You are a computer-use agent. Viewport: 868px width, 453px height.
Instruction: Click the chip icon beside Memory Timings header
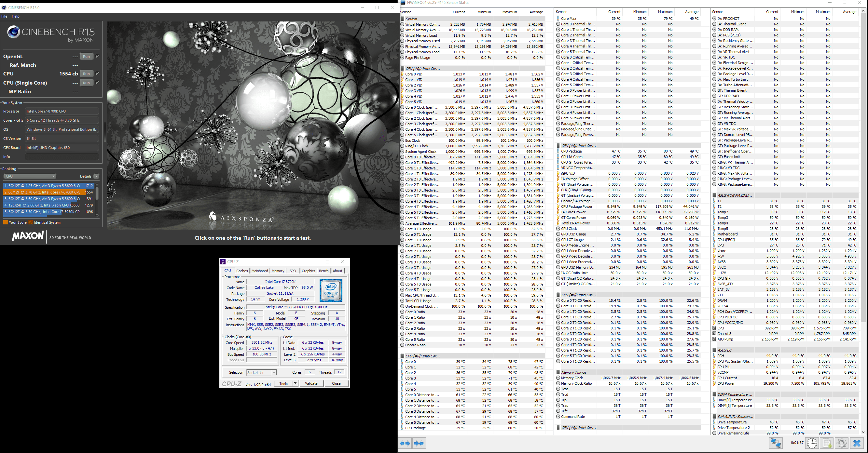[x=558, y=372]
